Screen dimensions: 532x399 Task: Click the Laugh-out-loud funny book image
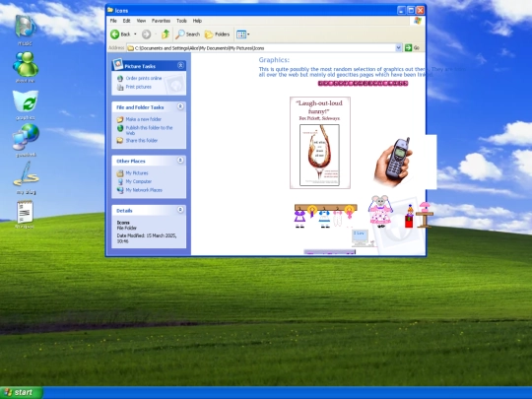point(320,143)
